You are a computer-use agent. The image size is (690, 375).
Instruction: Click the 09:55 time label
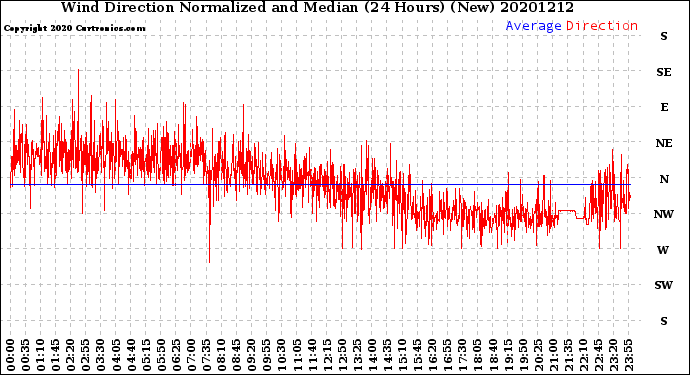267,355
